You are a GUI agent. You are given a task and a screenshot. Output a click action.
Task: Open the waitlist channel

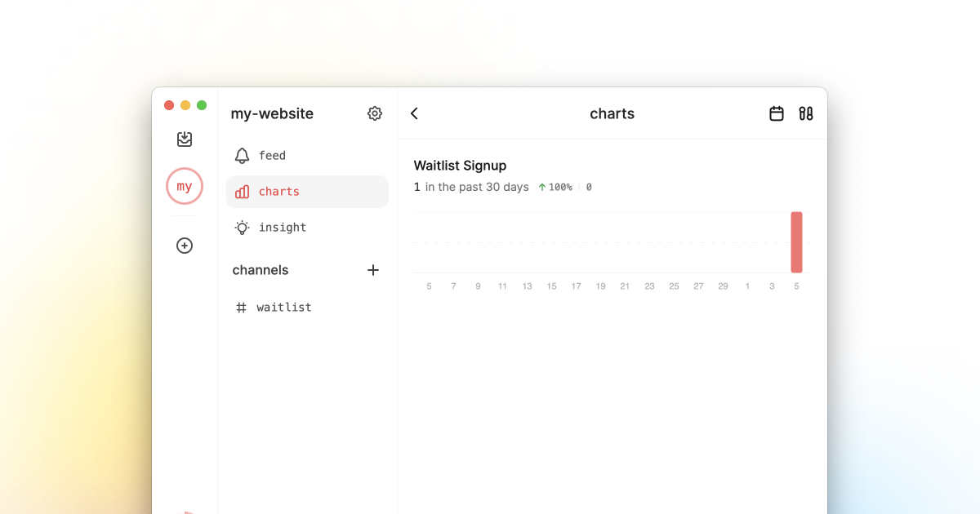283,308
